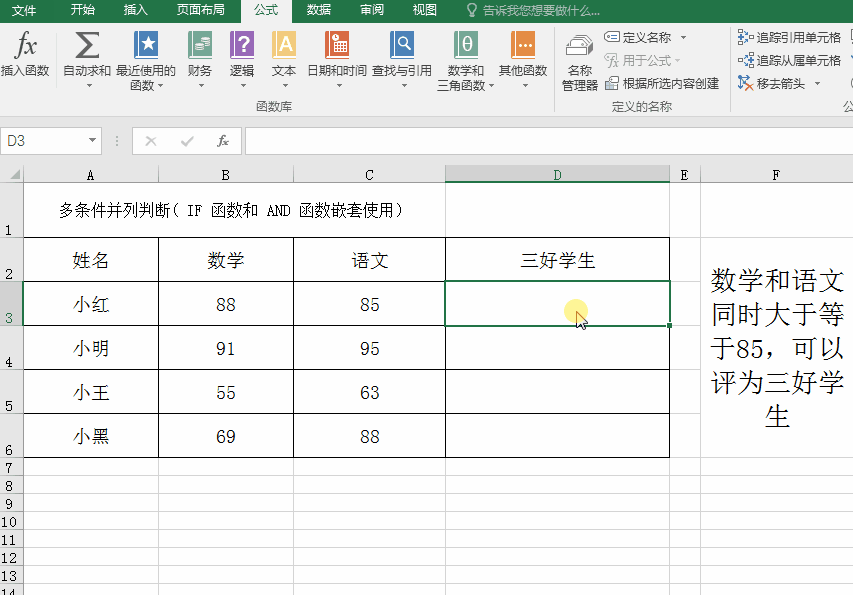853x595 pixels.
Task: Open Math and Trig (数学和三角函数) icon
Action: [466, 45]
